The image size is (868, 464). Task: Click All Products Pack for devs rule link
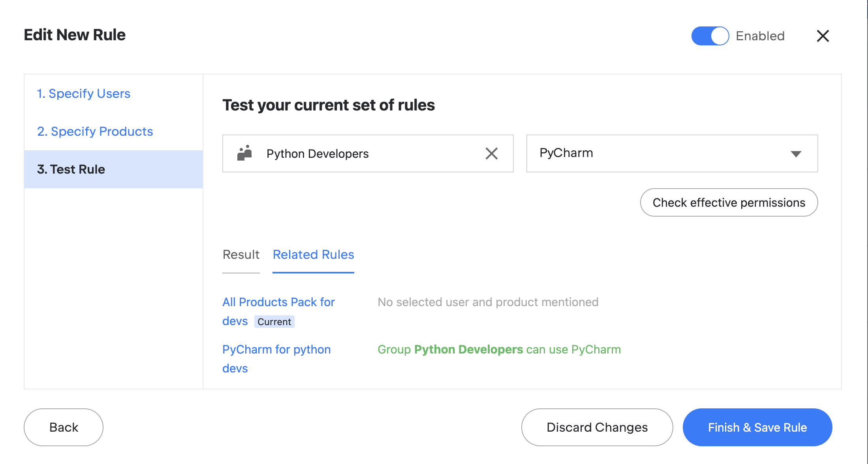click(x=278, y=311)
